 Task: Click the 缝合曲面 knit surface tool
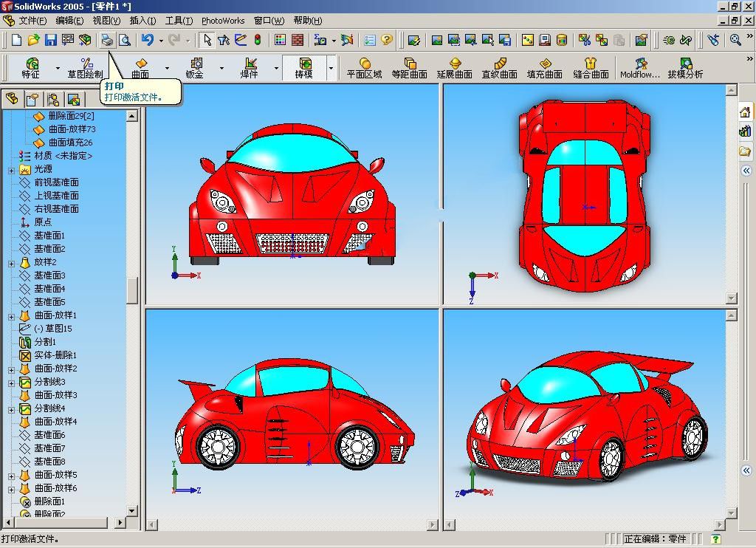(x=591, y=68)
